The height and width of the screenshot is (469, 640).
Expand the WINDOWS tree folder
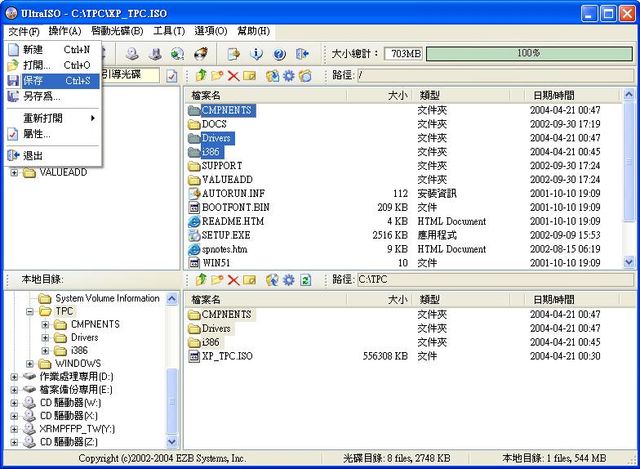30,364
